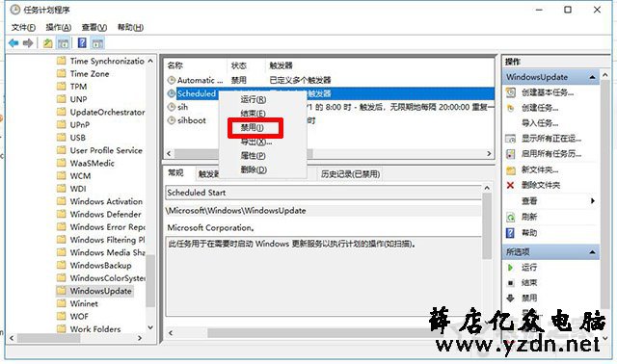Viewport: 617px width, 364px height.
Task: Click 启用所有任务历史记录 action
Action: coord(551,154)
